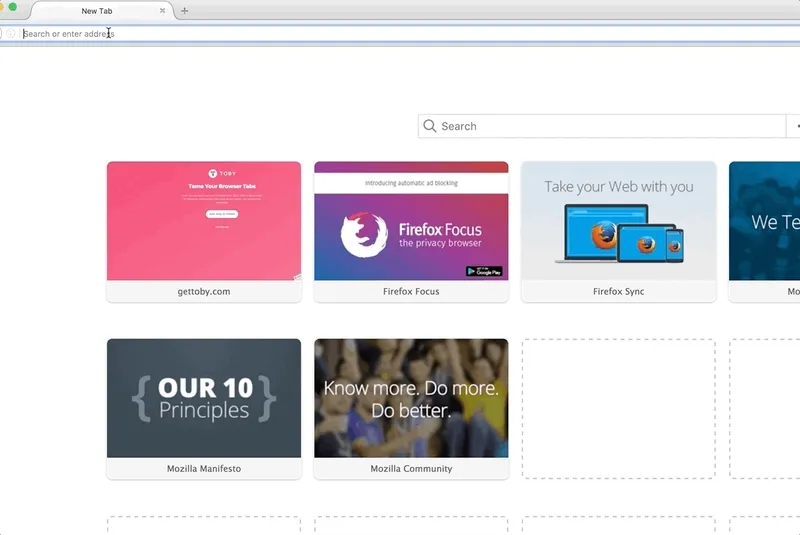Click the site info icon in address bar
The image size is (800, 535).
[x=11, y=34]
